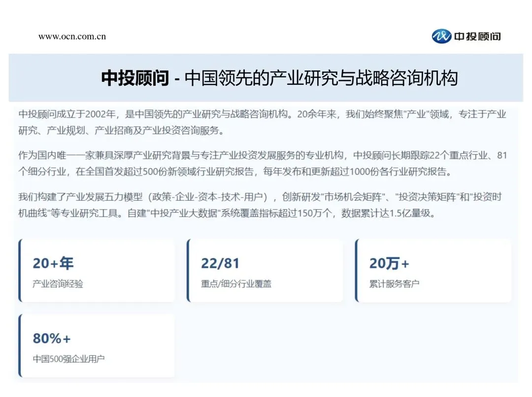532x397 pixels.
Task: Click the www.ocn.com.cn website URL
Action: pyautogui.click(x=72, y=36)
